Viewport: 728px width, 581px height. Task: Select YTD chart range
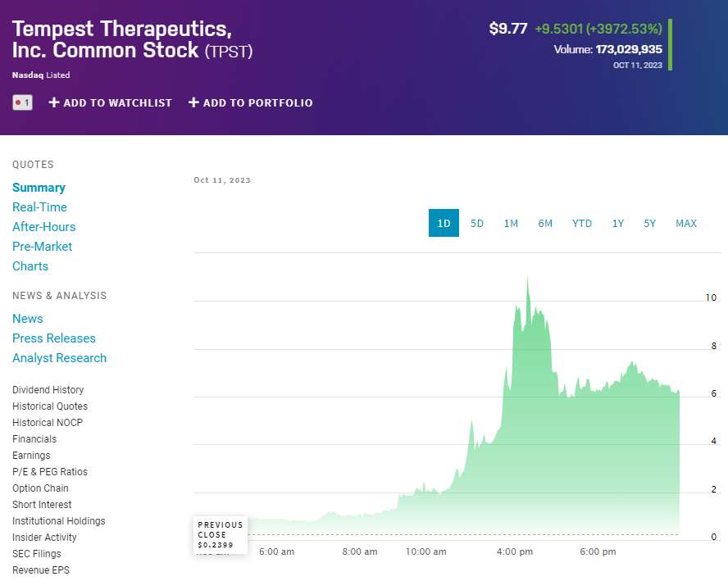582,223
